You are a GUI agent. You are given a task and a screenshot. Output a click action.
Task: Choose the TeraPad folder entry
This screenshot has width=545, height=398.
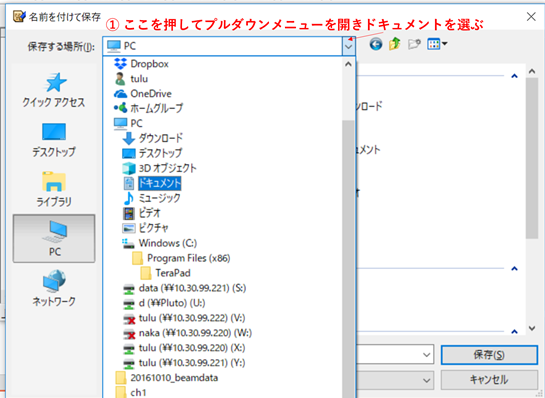point(165,273)
